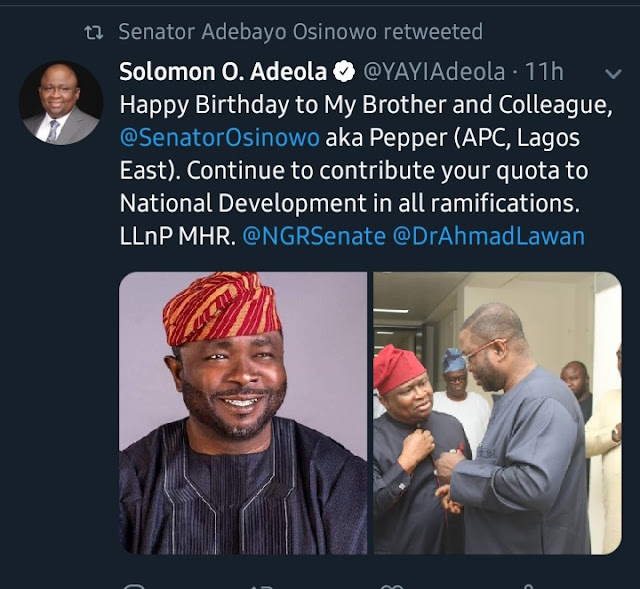Image resolution: width=640 pixels, height=589 pixels.
Task: Click the retweet icon below the photos
Action: 262,585
